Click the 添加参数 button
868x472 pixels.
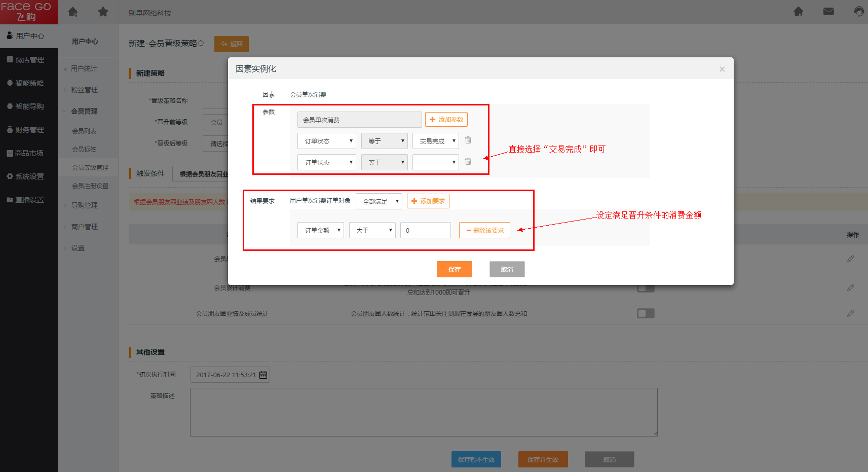click(446, 120)
